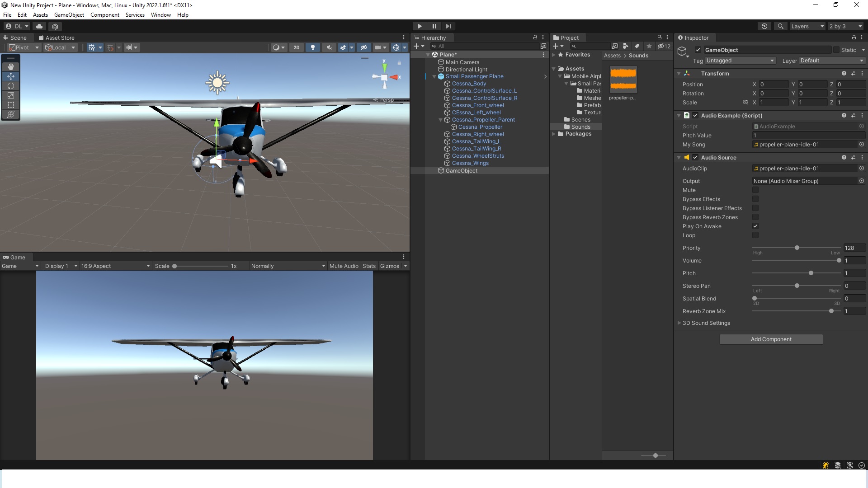The height and width of the screenshot is (488, 868).
Task: Enable the Mute checkbox in Audio Source
Action: pyautogui.click(x=755, y=190)
